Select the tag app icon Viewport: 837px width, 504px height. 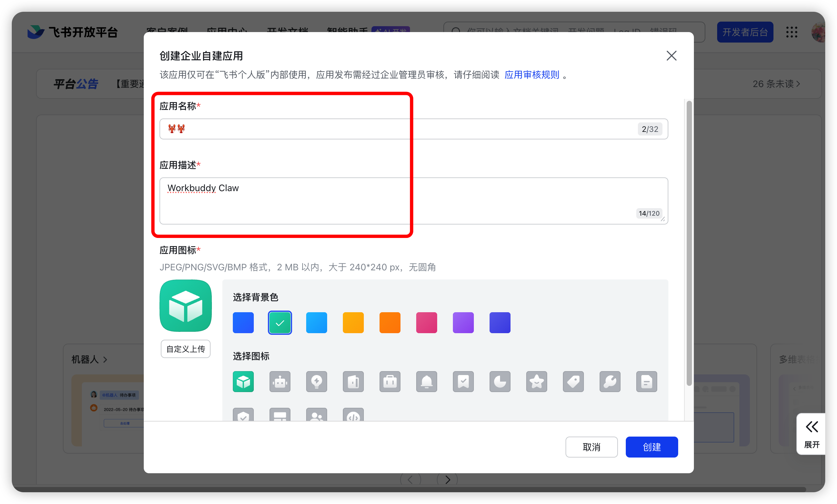pyautogui.click(x=573, y=382)
